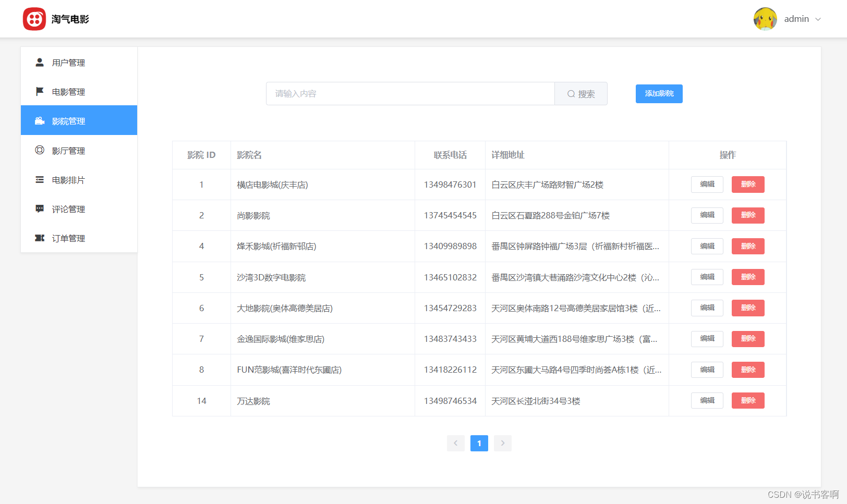Click phone number 13418226112
This screenshot has width=847, height=504.
click(450, 370)
